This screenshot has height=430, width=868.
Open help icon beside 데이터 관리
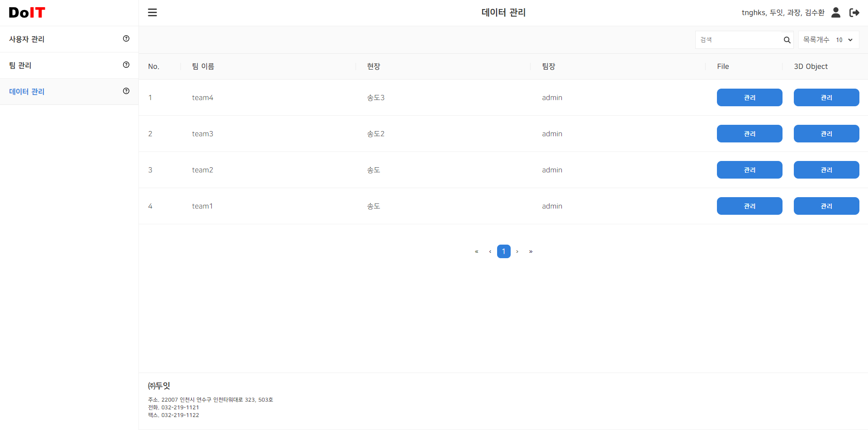(126, 91)
